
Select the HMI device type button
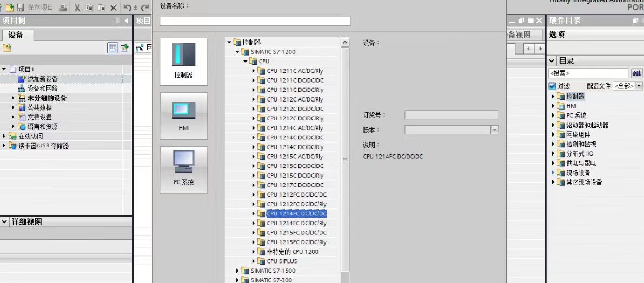tap(184, 116)
